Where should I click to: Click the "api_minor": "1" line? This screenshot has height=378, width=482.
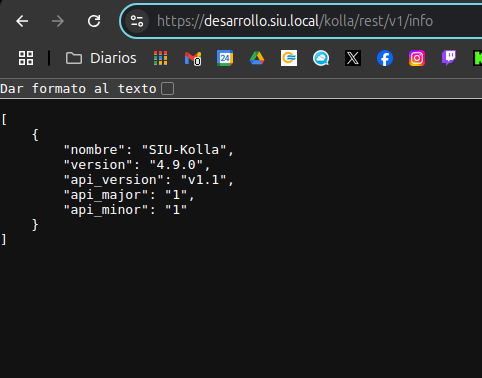pos(125,210)
